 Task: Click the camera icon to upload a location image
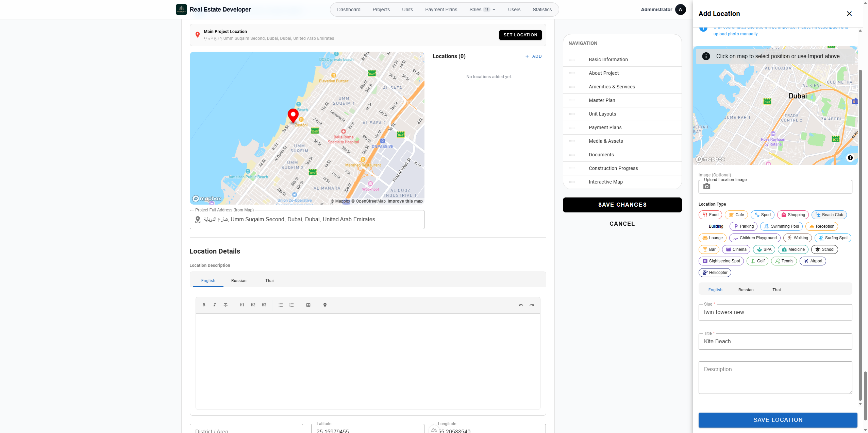707,186
